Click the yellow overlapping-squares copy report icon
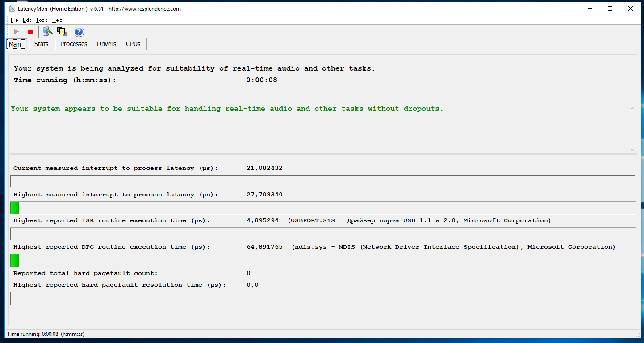The height and width of the screenshot is (343, 644). click(x=62, y=31)
